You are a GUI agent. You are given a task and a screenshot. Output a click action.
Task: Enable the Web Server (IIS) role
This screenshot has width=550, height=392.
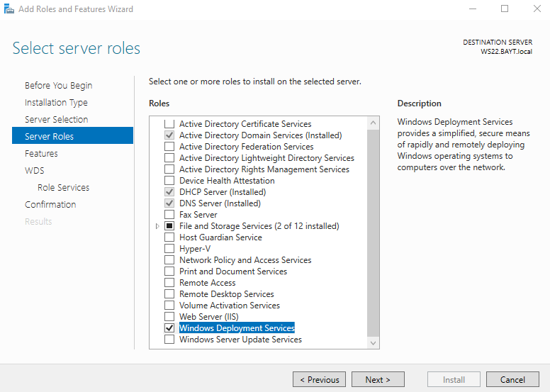(169, 317)
